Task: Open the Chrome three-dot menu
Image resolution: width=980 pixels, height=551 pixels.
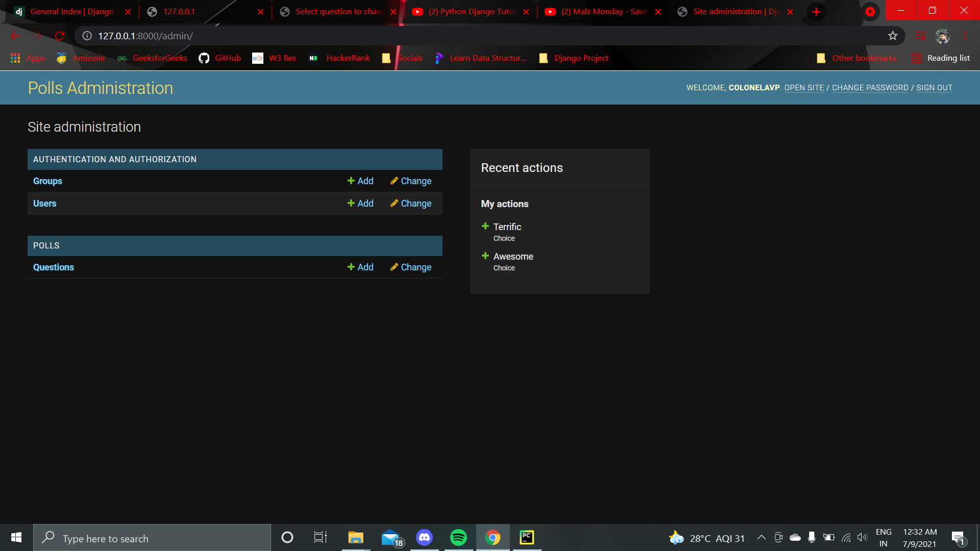Action: point(965,36)
